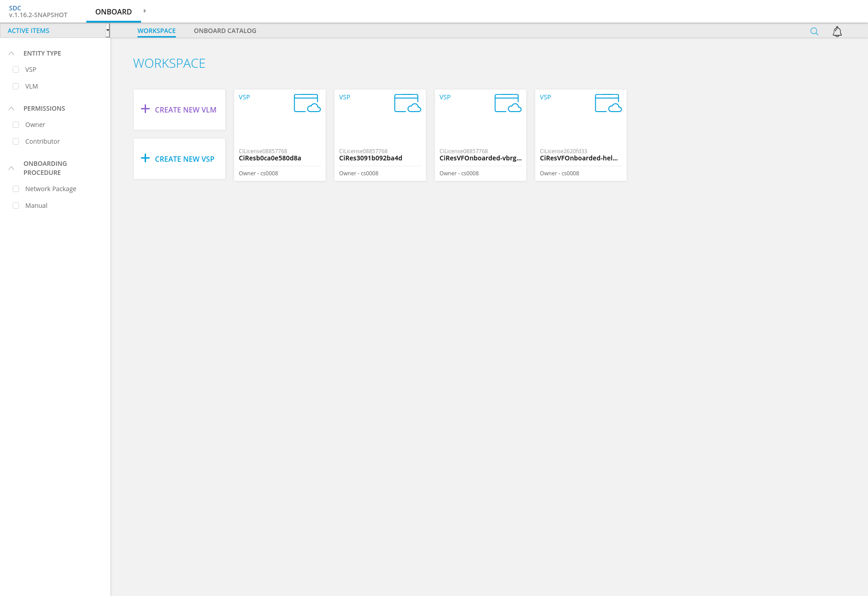868x596 pixels.
Task: Collapse the Entity Type section
Action: (x=11, y=53)
